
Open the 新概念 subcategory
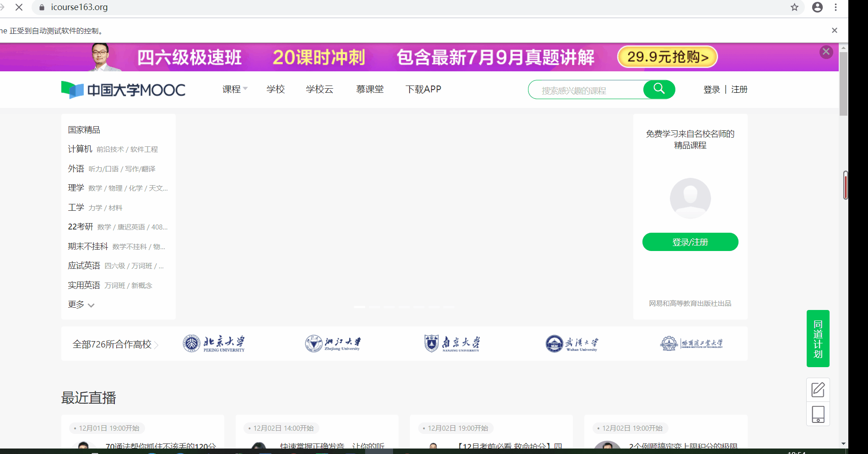tap(142, 286)
